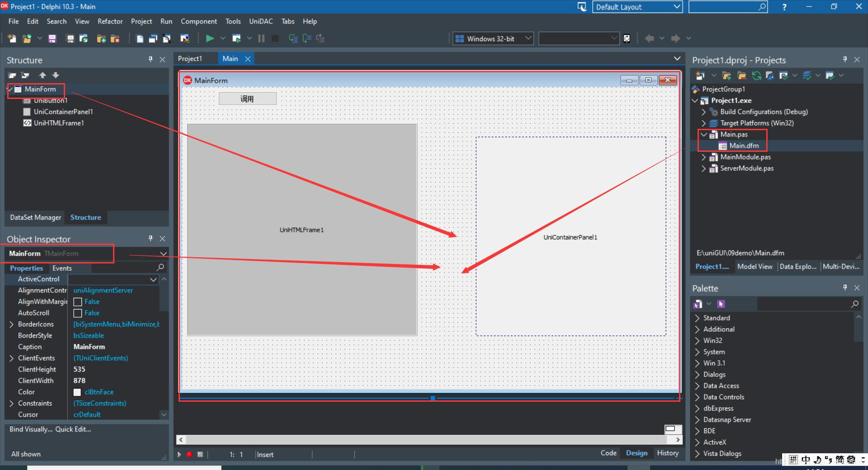This screenshot has width=868, height=470.
Task: Click the Palette arrow selector icon
Action: point(721,304)
